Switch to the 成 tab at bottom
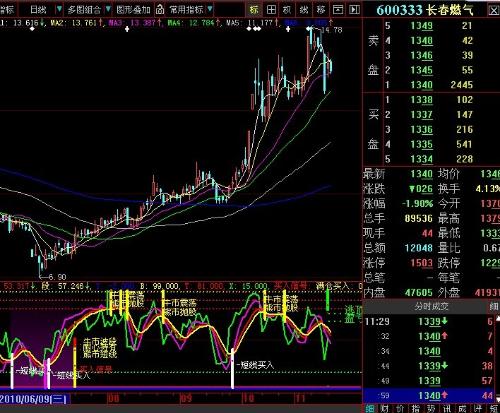500x413 pixels. (462, 409)
